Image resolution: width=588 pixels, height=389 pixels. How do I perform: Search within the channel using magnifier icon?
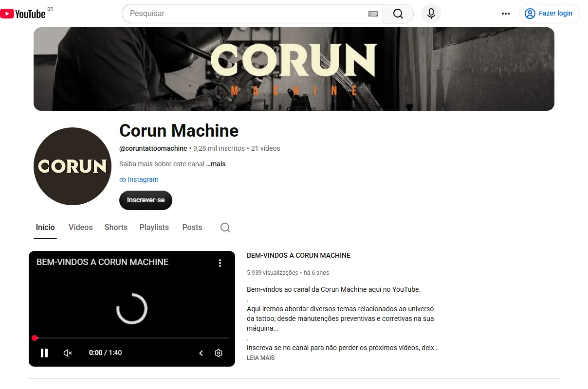[225, 228]
